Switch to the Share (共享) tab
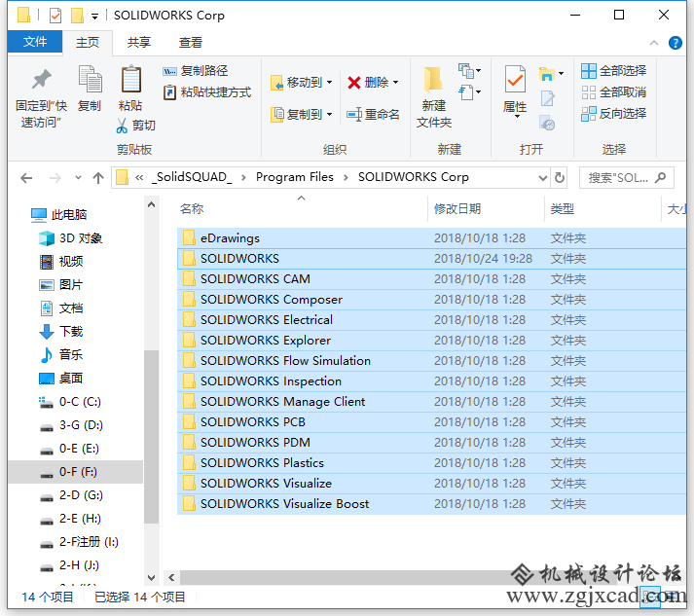Screen dimensions: 694x616 (139, 43)
